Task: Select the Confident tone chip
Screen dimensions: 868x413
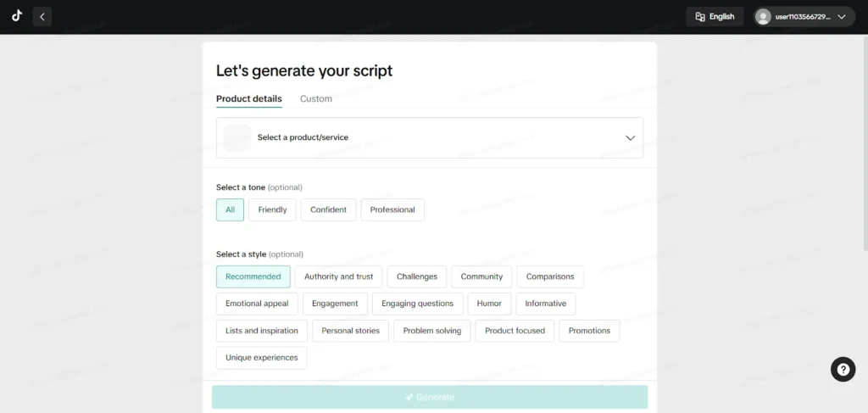Action: [x=328, y=209]
